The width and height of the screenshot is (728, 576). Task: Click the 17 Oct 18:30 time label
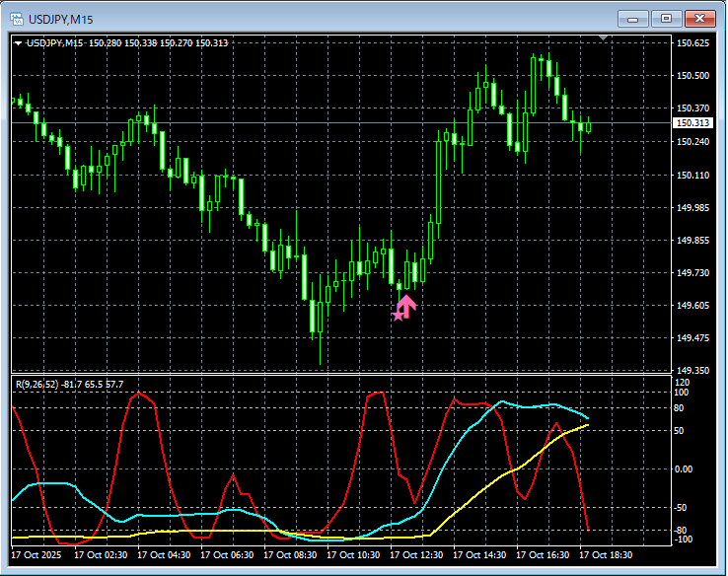pyautogui.click(x=606, y=555)
